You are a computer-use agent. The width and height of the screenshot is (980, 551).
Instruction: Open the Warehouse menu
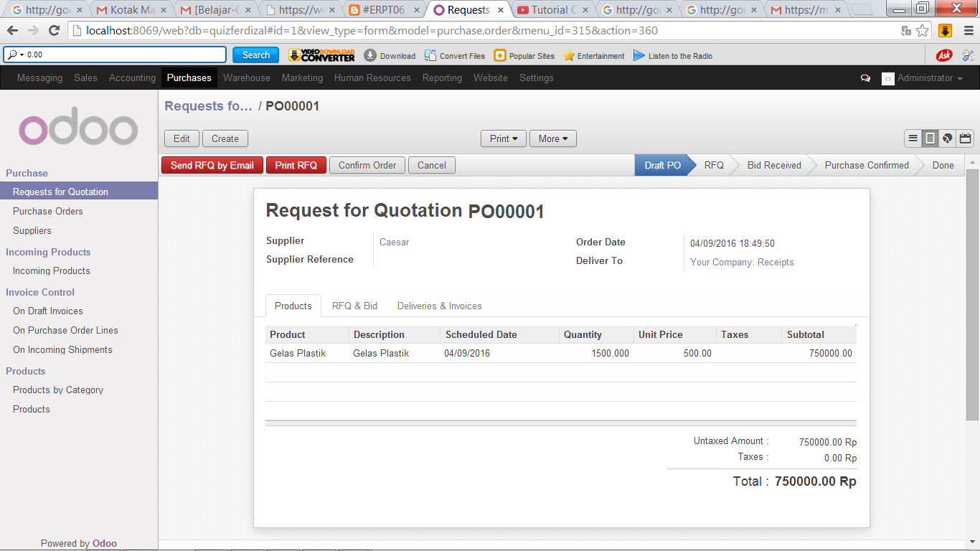[x=247, y=77]
